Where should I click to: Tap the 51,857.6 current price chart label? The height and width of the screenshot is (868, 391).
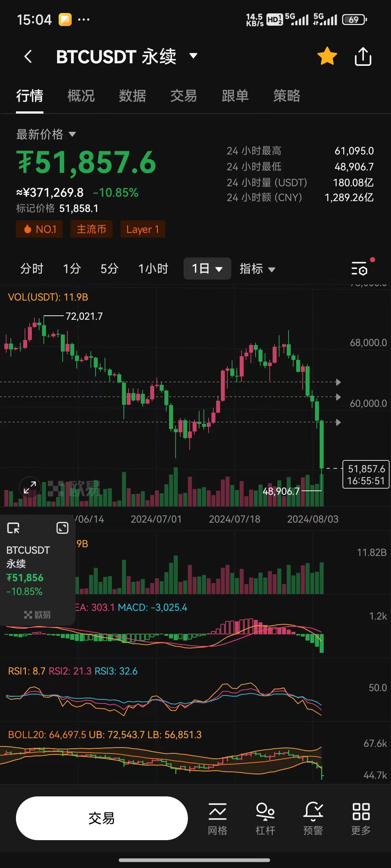366,475
